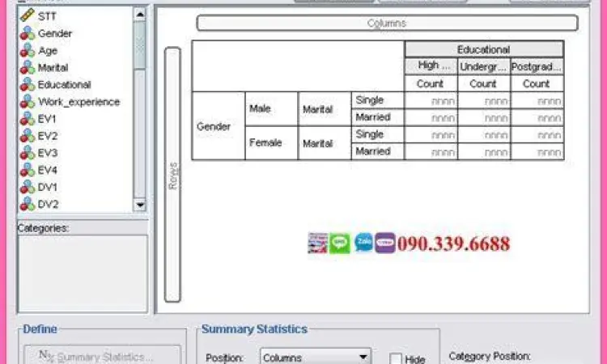Viewport: 607px width, 364px height.
Task: Select EV2 in the variable list
Action: click(x=48, y=136)
